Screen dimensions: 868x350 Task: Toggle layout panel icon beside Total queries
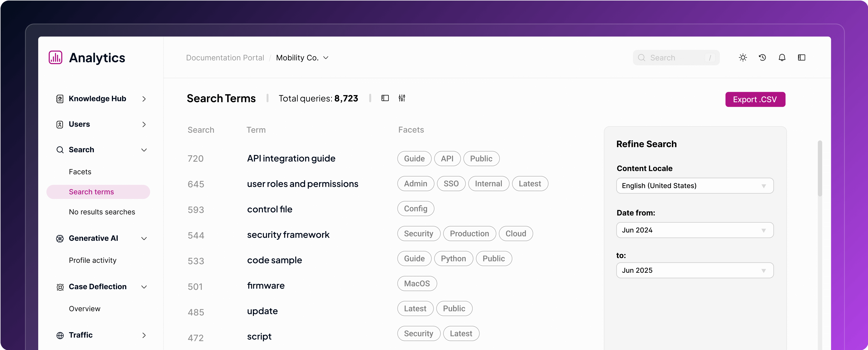pos(385,98)
